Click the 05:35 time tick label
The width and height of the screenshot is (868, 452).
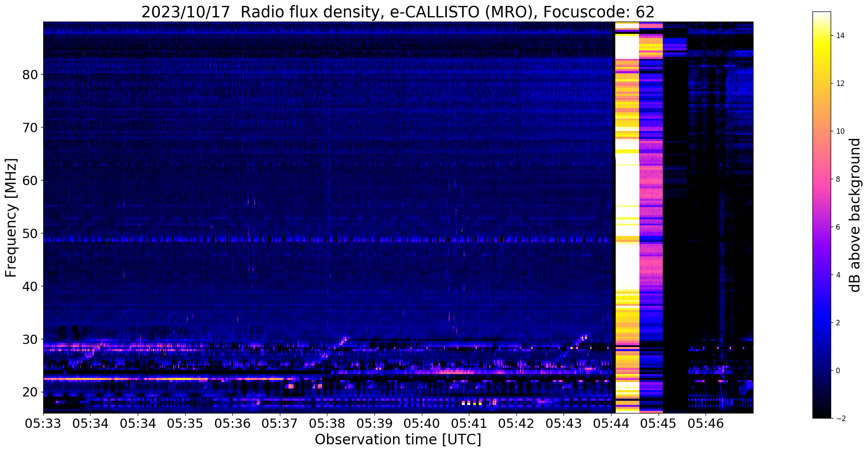[x=185, y=423]
